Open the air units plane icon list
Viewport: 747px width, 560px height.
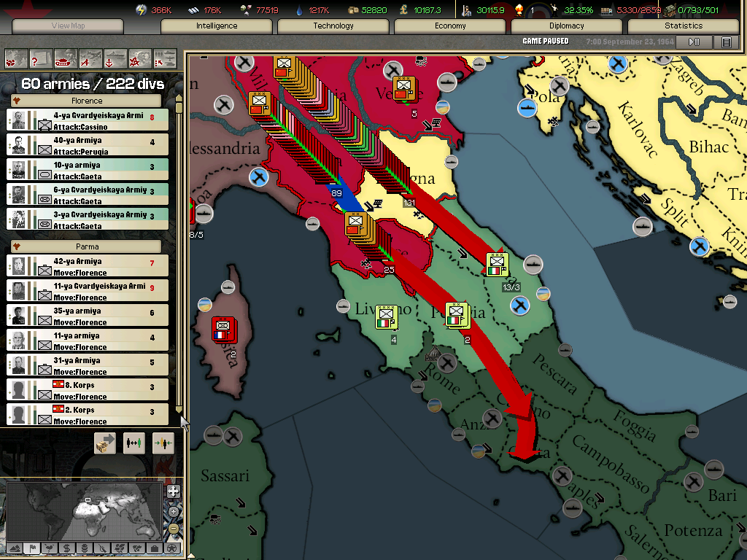point(90,58)
